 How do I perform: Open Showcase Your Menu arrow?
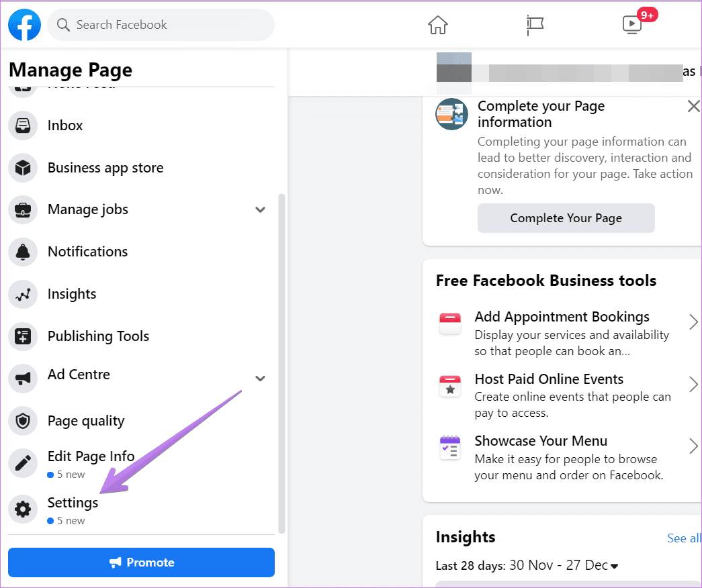click(693, 446)
